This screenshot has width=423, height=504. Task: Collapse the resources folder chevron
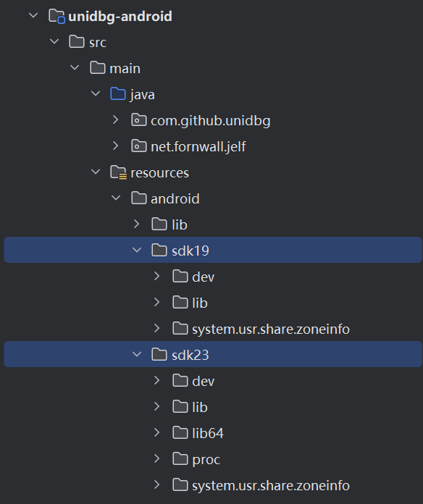(x=96, y=172)
